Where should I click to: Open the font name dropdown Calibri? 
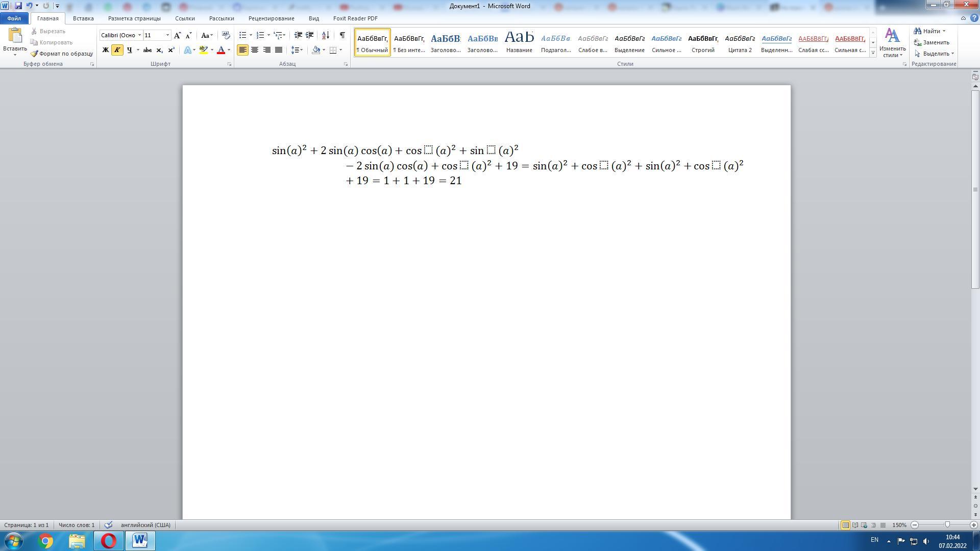click(x=139, y=35)
